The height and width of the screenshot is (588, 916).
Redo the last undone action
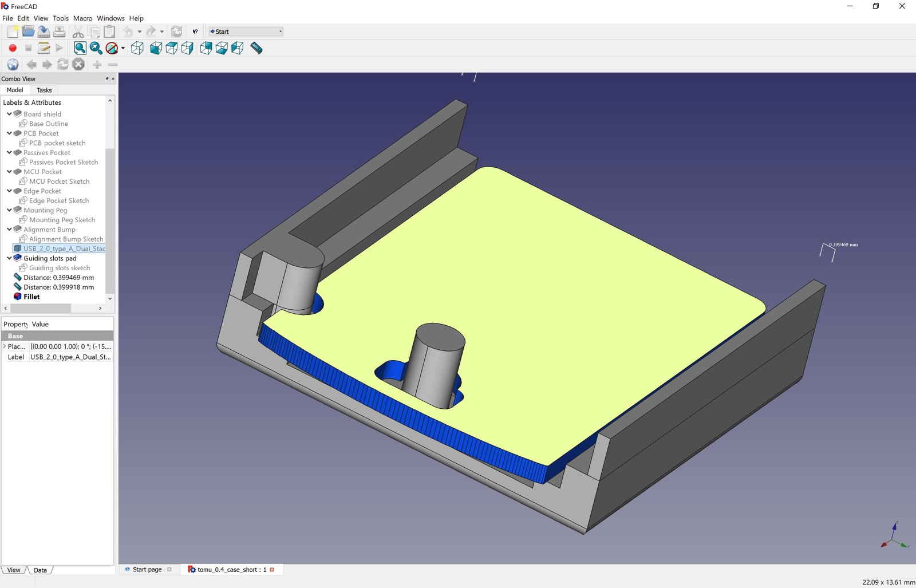point(151,31)
